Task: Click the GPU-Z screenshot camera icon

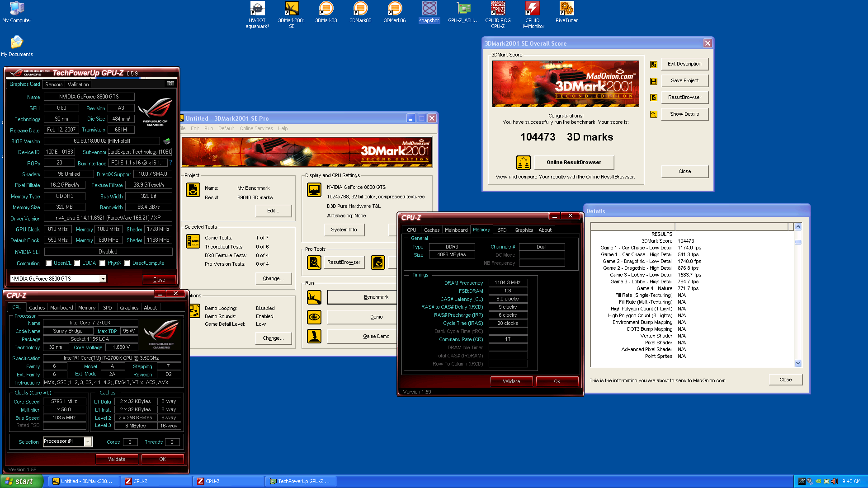Action: [170, 84]
